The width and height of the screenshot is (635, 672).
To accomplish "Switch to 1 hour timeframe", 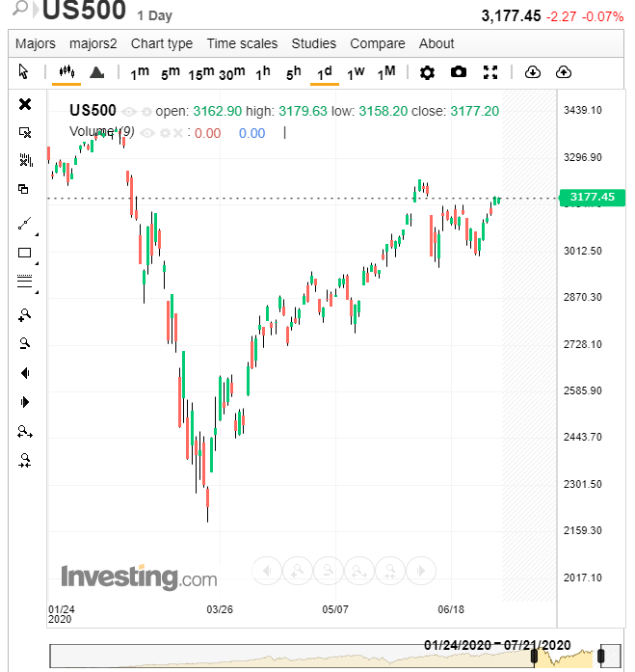I will tap(263, 73).
